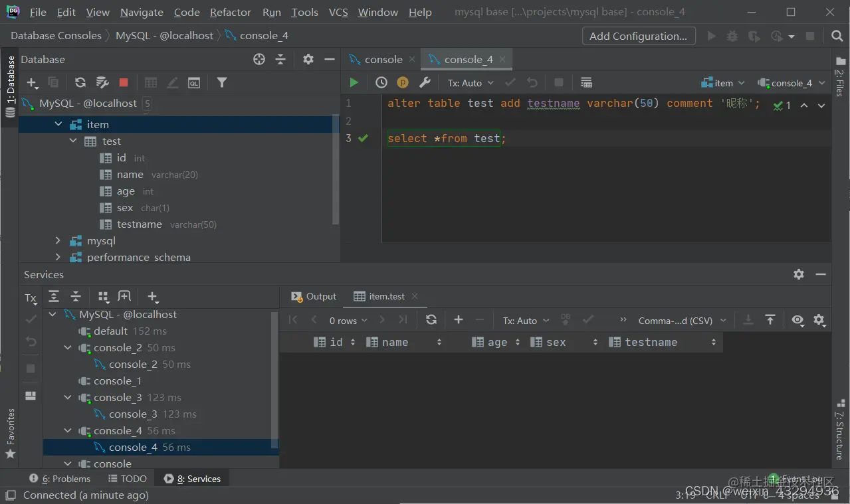Open the VCS menu
The height and width of the screenshot is (504, 850).
pos(338,12)
